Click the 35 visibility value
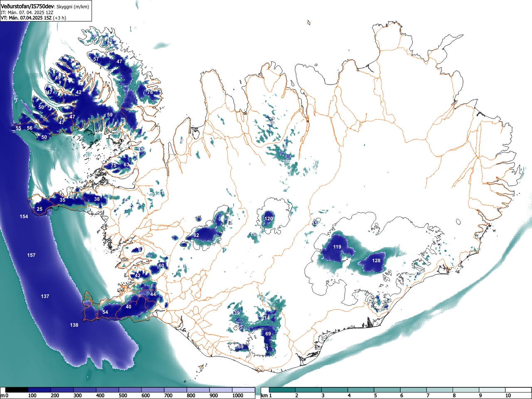 [62, 200]
